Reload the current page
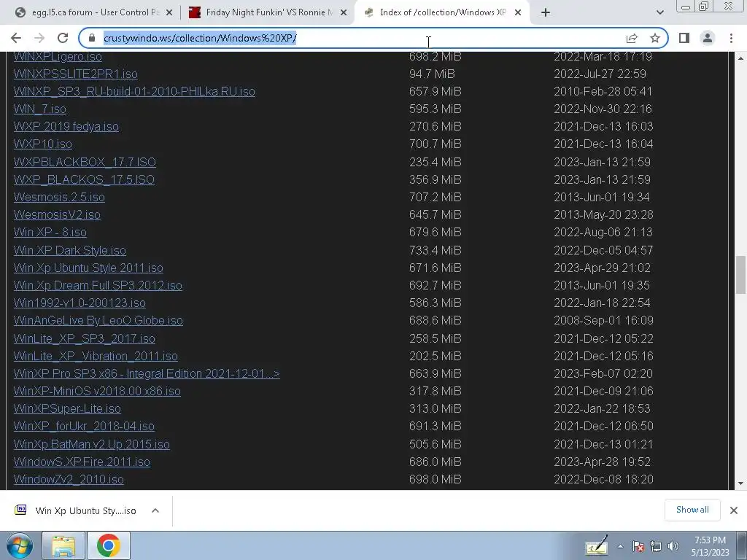The image size is (747, 560). click(63, 38)
